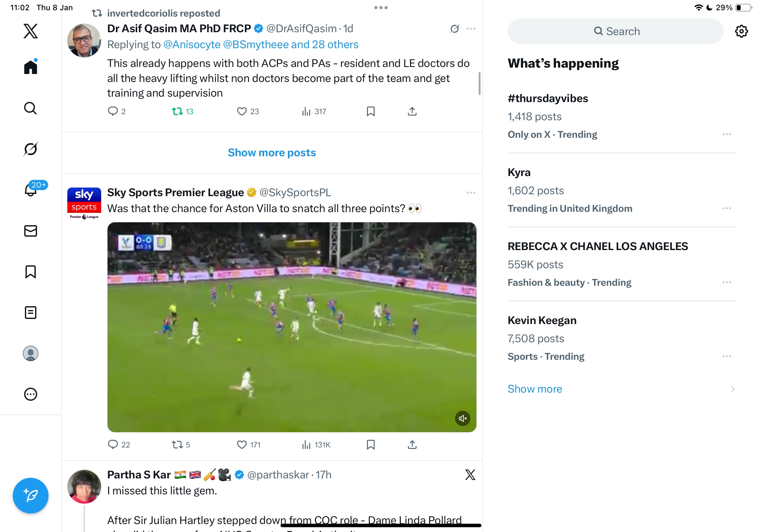
Task: Share the Sky Sports post
Action: pyautogui.click(x=412, y=444)
